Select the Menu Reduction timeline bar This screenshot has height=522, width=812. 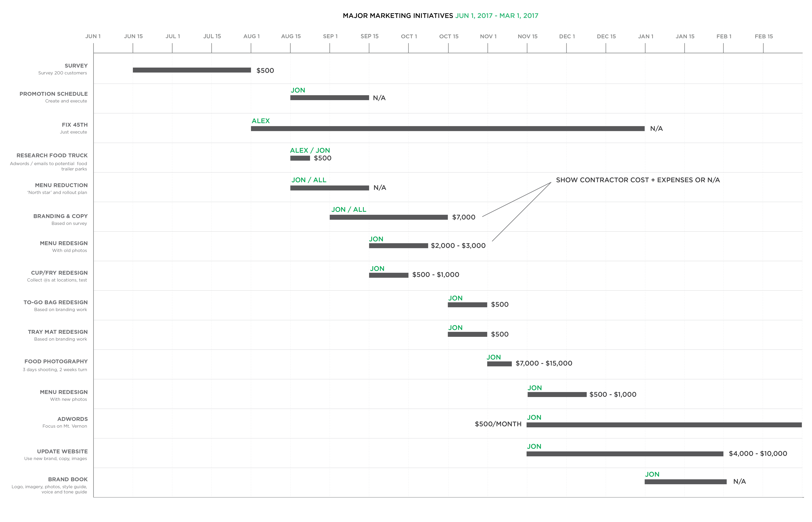click(x=330, y=188)
